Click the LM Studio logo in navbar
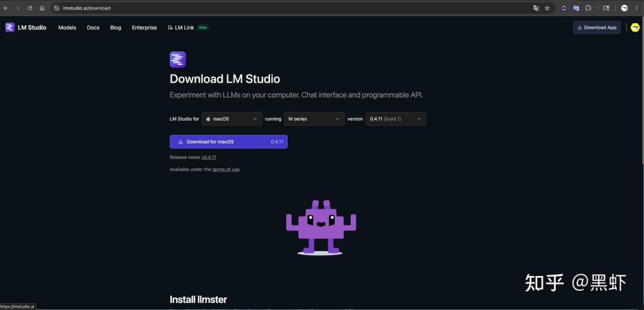Screen dimensions: 644x310 (26, 27)
